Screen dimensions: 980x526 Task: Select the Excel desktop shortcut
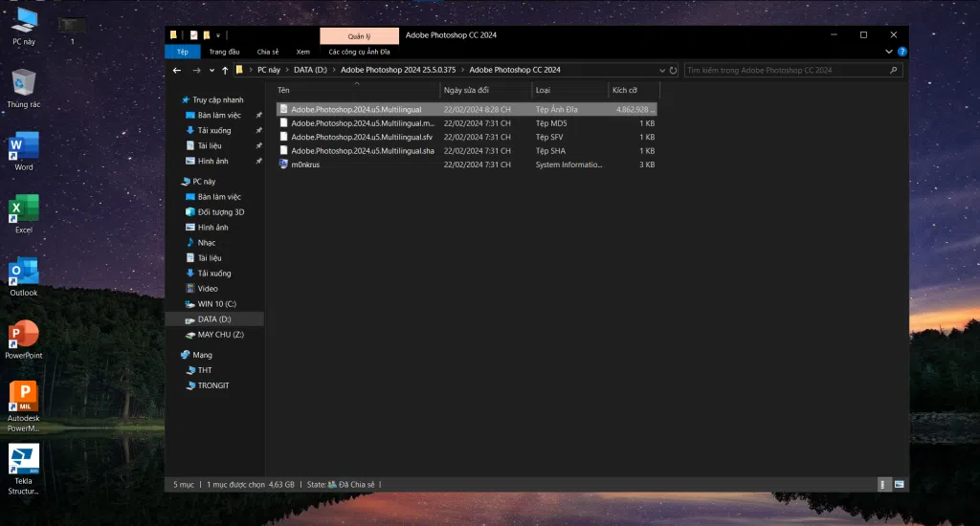tap(24, 214)
